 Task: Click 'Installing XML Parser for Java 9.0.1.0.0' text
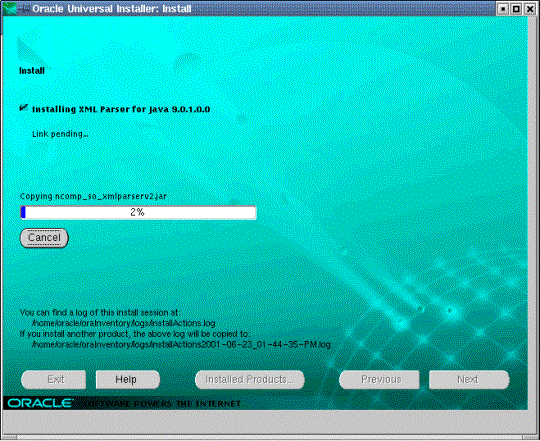click(x=121, y=109)
